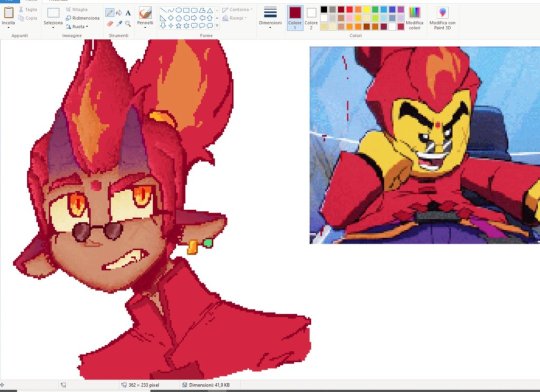Image resolution: width=540 pixels, height=392 pixels.
Task: Select the Color picker eyedropper tool
Action: [119, 23]
